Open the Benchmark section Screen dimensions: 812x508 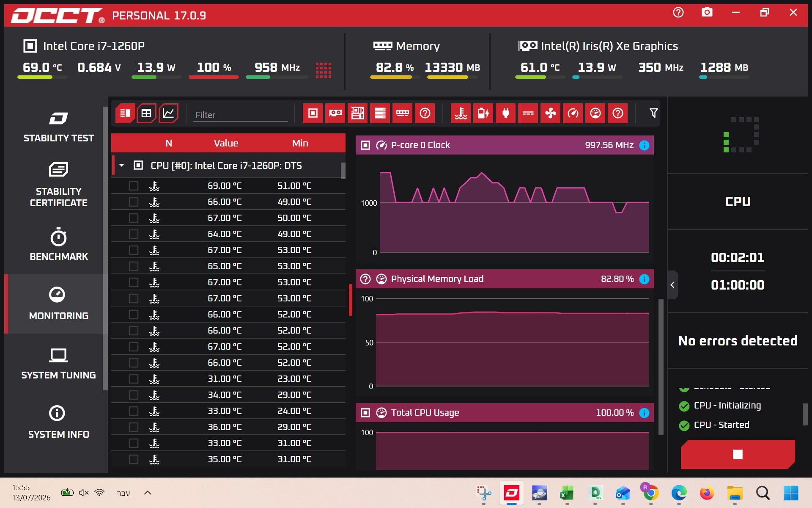coord(58,244)
